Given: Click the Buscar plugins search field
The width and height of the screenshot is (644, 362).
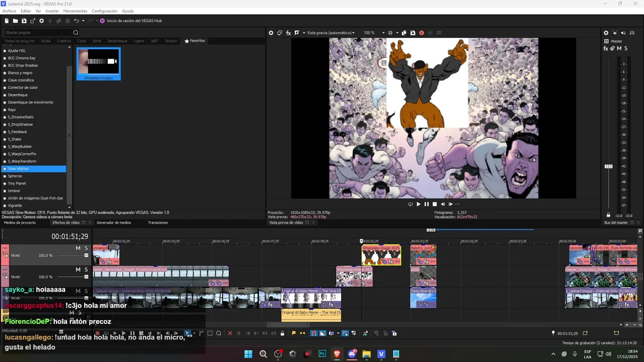Looking at the screenshot, I should coord(38,33).
